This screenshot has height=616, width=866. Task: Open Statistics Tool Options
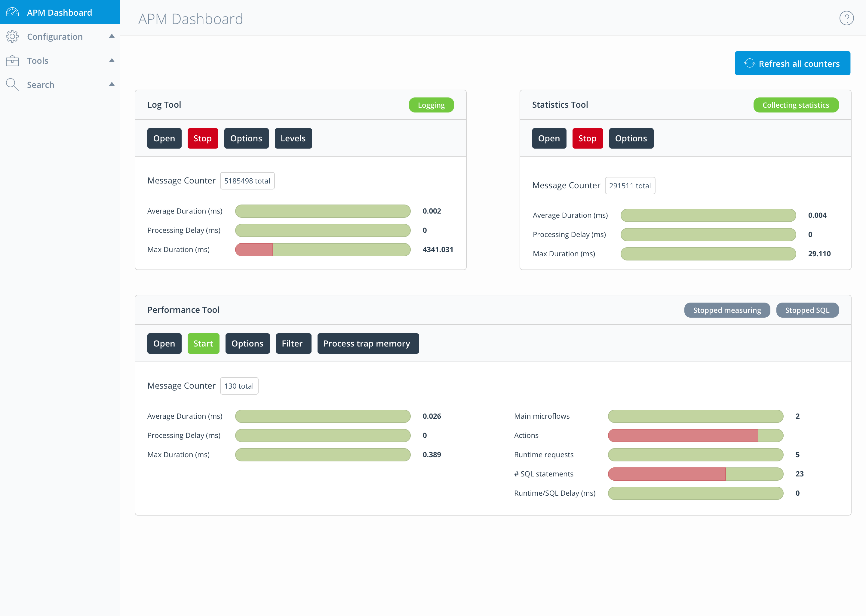pyautogui.click(x=631, y=138)
